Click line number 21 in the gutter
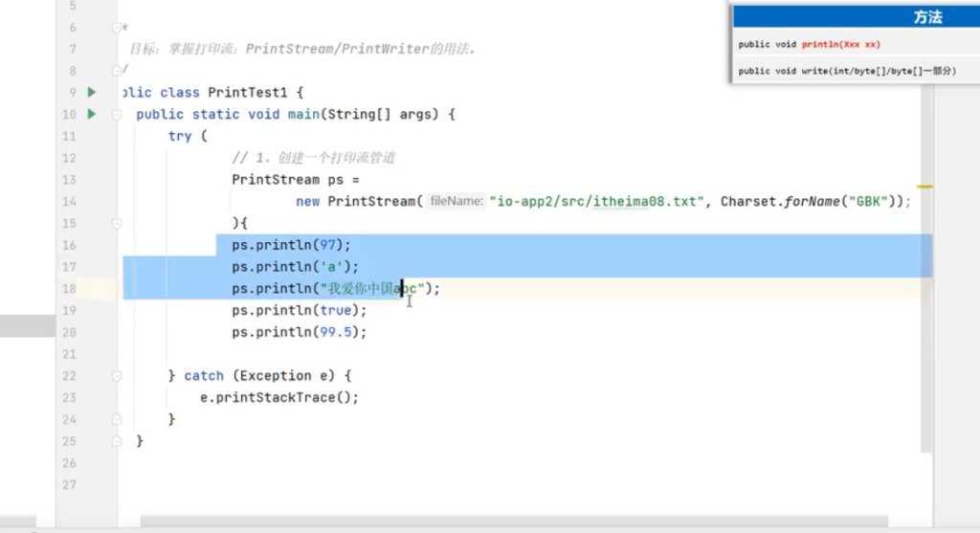The width and height of the screenshot is (980, 533). coord(68,354)
